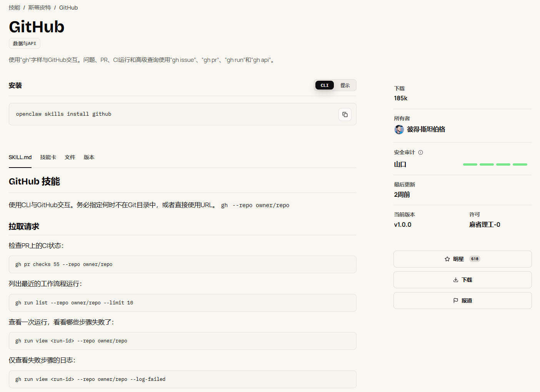
Task: Click the last updated value 2周前
Action: [402, 194]
